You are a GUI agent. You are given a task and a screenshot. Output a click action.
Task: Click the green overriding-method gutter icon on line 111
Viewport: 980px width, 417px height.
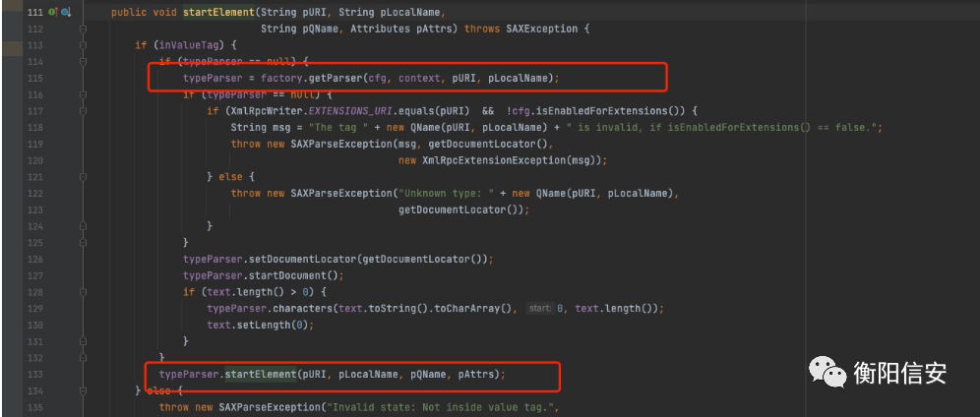point(52,13)
